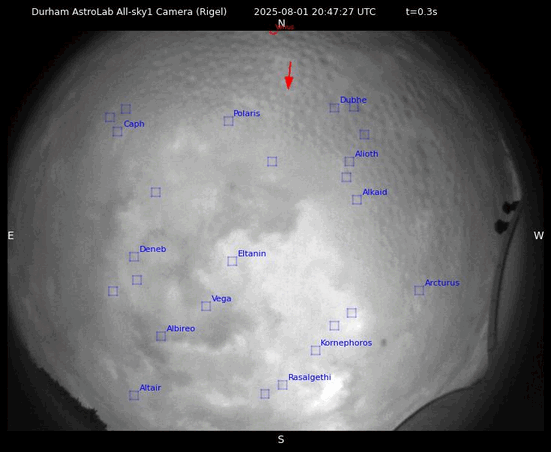The height and width of the screenshot is (452, 551).
Task: Click the Rasalgethi star label
Action: coord(310,377)
